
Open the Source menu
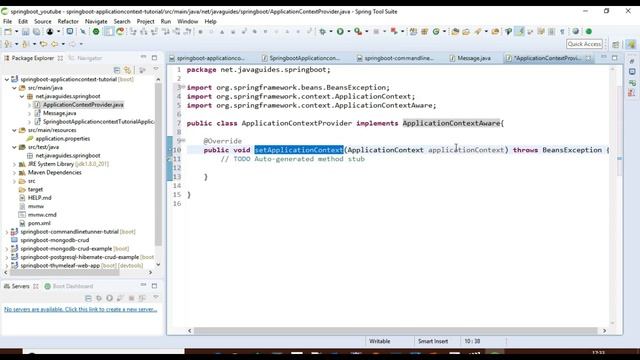coord(43,21)
